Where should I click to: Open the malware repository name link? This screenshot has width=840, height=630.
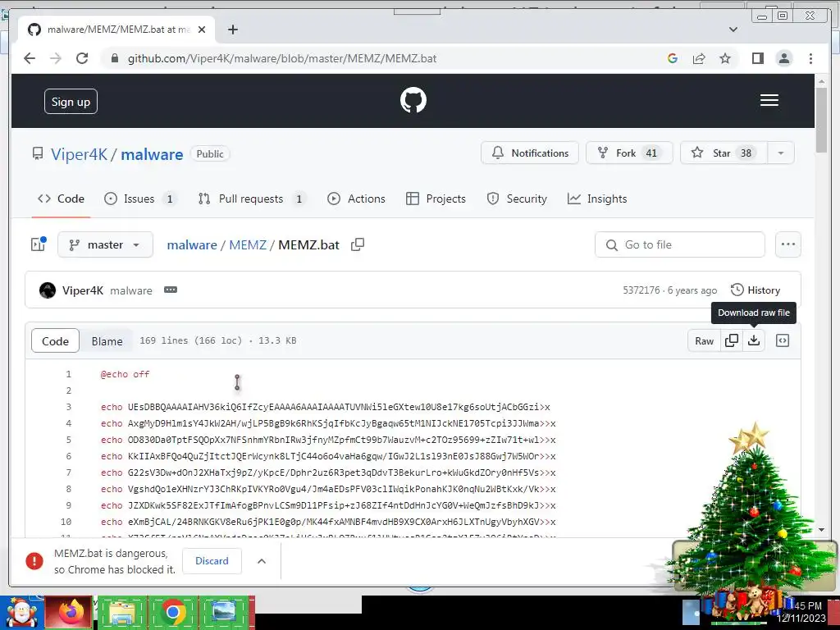[x=152, y=154]
